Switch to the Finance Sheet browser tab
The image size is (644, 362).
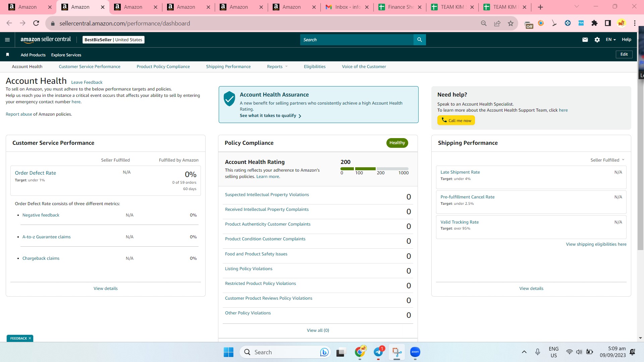tap(400, 7)
